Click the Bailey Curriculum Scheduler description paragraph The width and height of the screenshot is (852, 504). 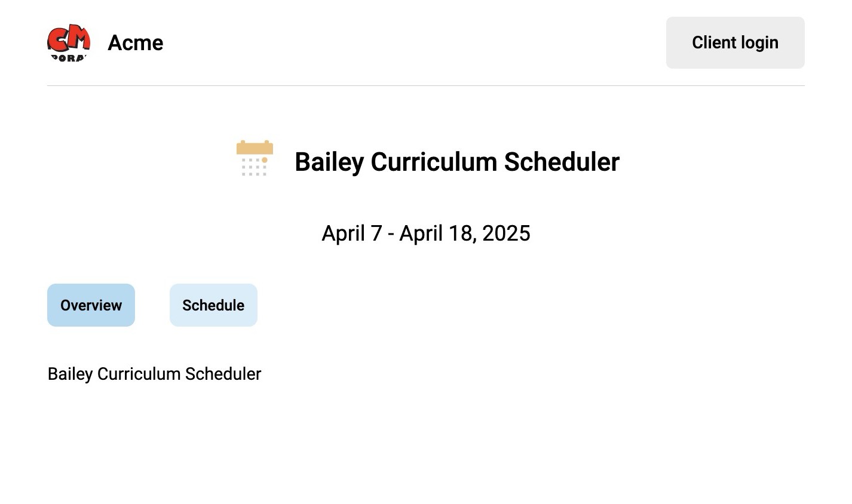pos(154,374)
